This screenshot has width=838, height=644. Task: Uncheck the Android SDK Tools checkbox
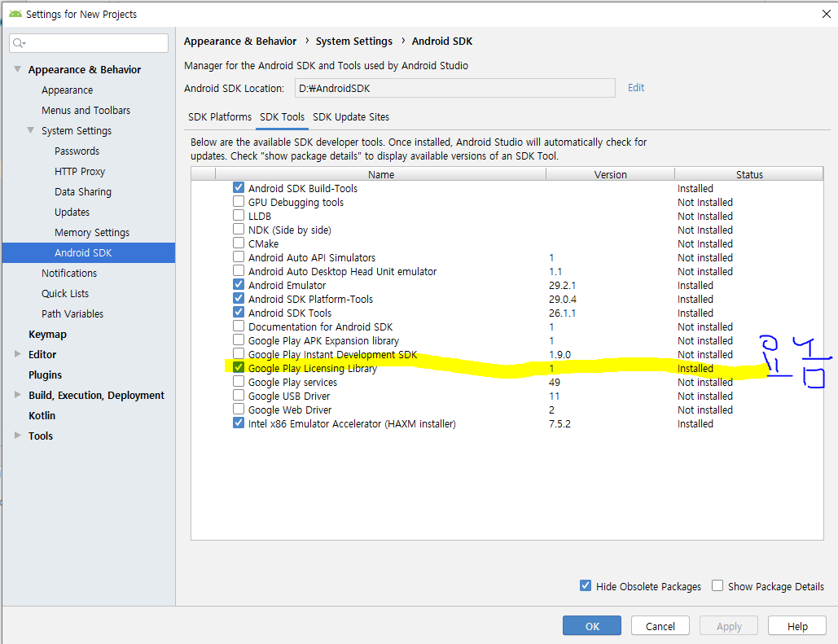tap(239, 313)
